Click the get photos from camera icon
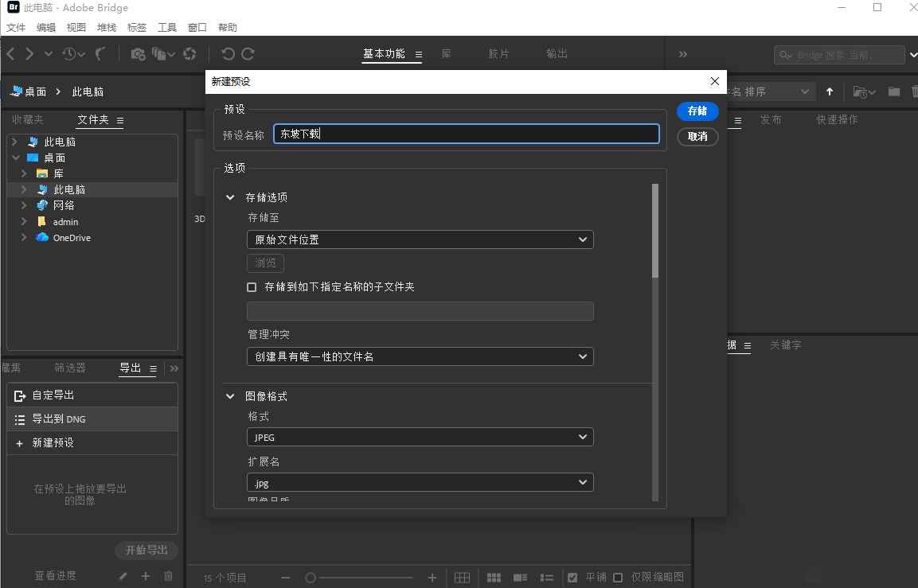This screenshot has width=918, height=588. click(138, 54)
